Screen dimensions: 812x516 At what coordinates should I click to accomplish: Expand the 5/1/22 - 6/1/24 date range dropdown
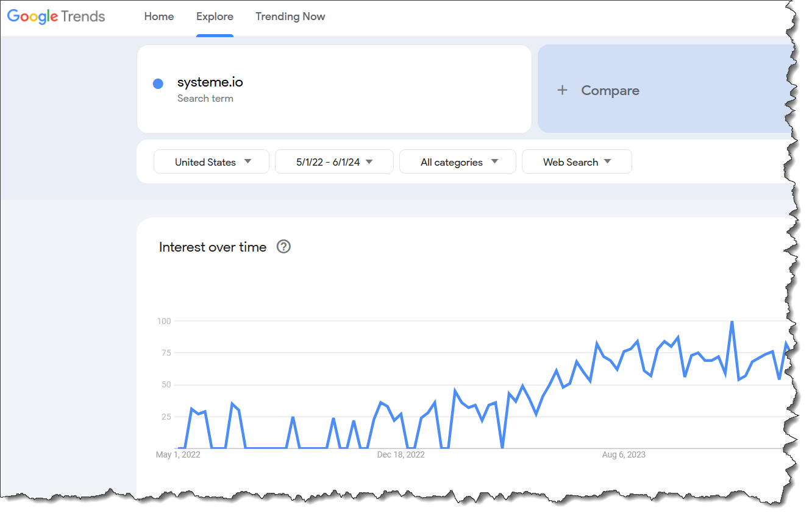(x=334, y=162)
